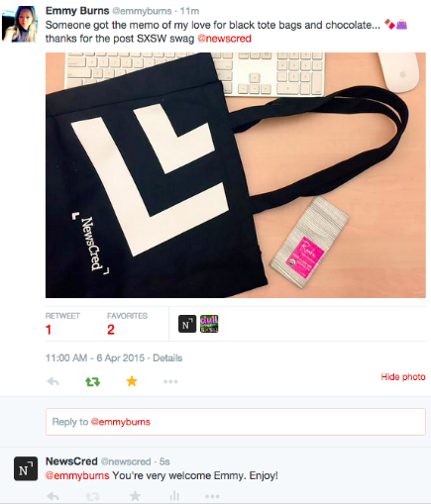Viewport: 431px width, 504px height.
Task: Open the NewsCred logo avatar on the reply
Action: tap(26, 468)
